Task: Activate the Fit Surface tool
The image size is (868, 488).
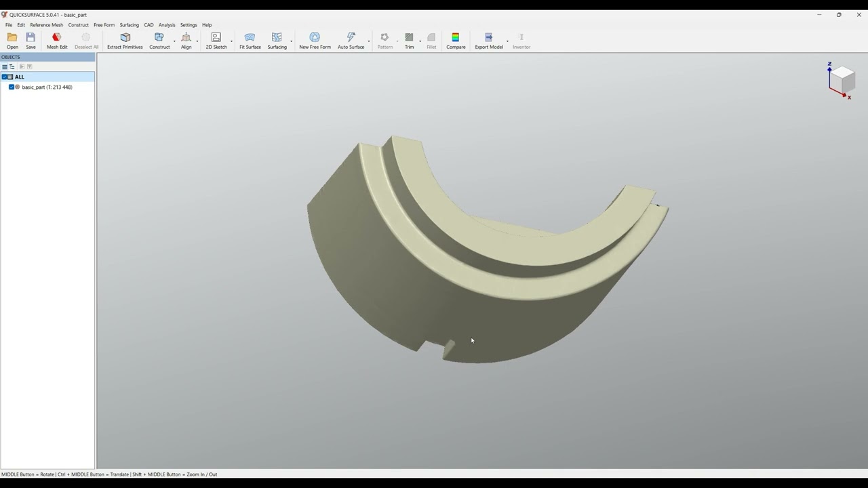Action: (x=250, y=41)
